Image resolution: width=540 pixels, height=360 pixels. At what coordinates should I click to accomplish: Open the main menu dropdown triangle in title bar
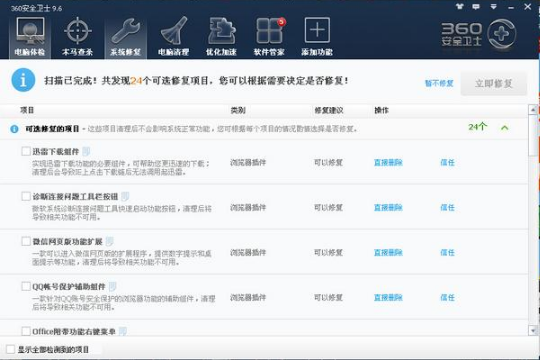(x=493, y=7)
